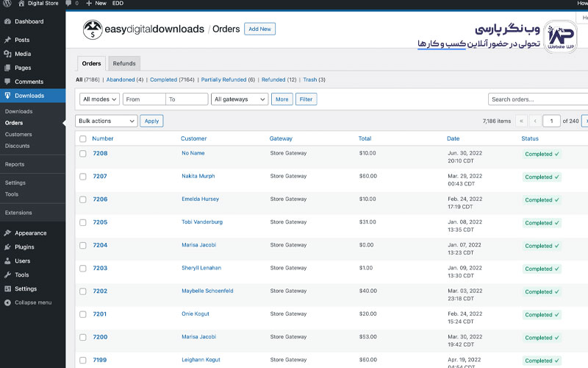Click the Dashboard gauge icon

click(7, 21)
